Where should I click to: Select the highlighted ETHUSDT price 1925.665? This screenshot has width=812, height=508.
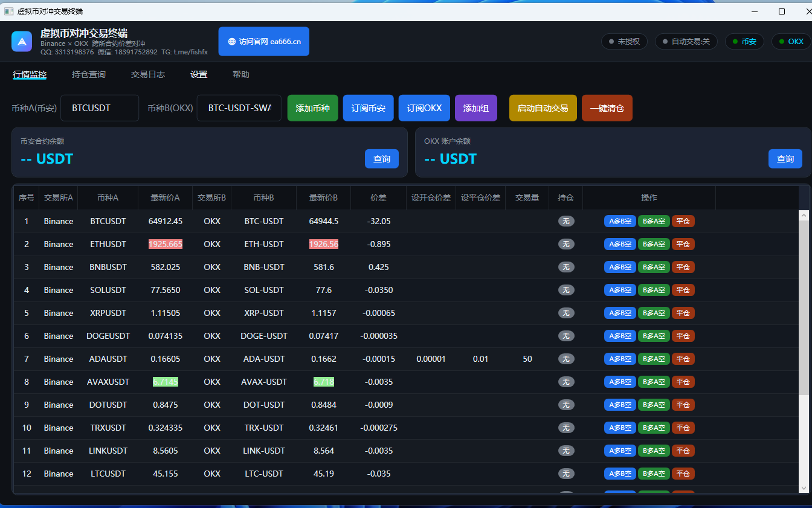pyautogui.click(x=166, y=244)
